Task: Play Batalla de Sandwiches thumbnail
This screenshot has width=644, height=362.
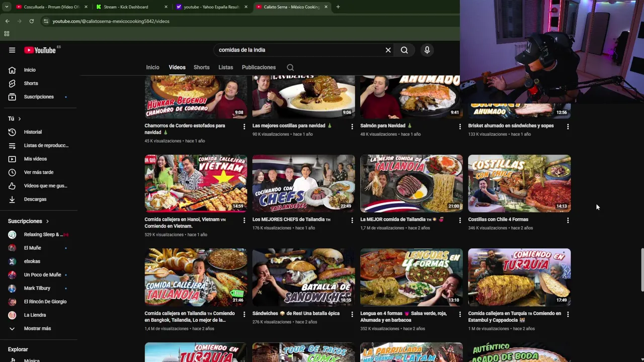Action: click(x=303, y=277)
